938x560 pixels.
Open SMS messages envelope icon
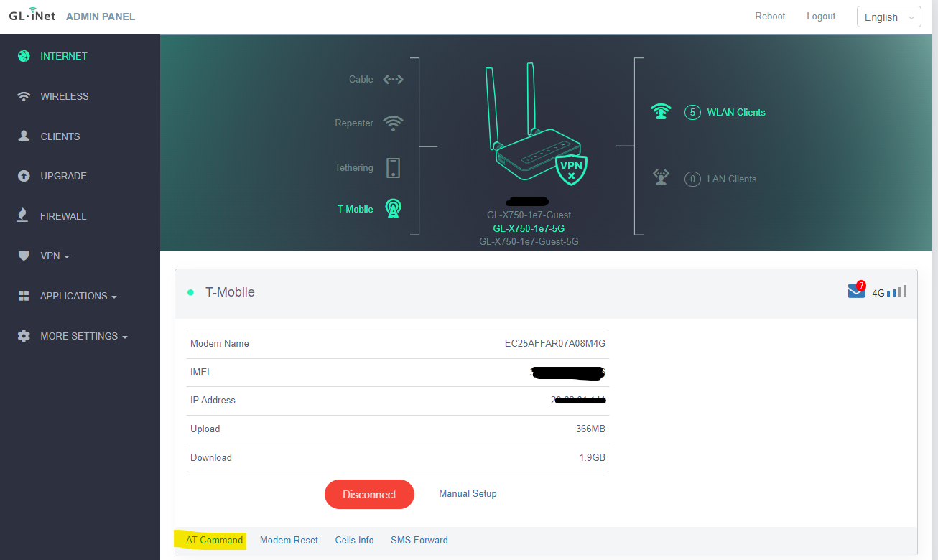pos(856,290)
